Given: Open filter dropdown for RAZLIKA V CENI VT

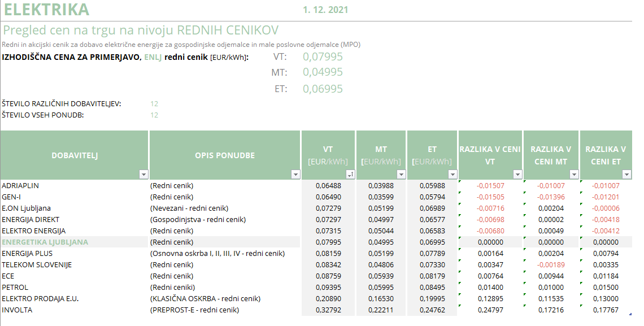Looking at the screenshot, I should click(517, 175).
